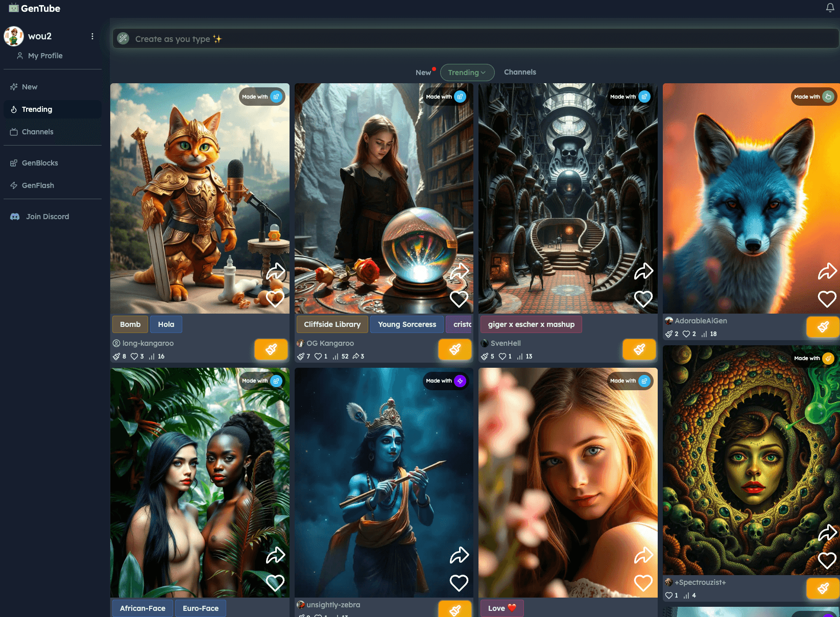840x617 pixels.
Task: Click the Join Discord icon
Action: tap(15, 217)
